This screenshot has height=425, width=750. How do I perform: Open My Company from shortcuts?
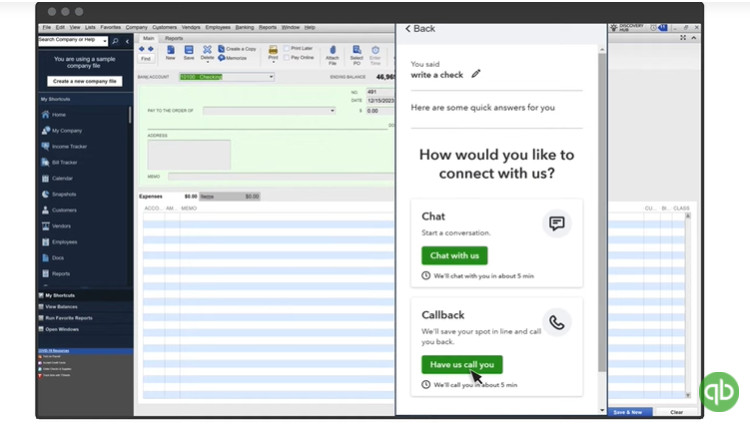coord(61,131)
